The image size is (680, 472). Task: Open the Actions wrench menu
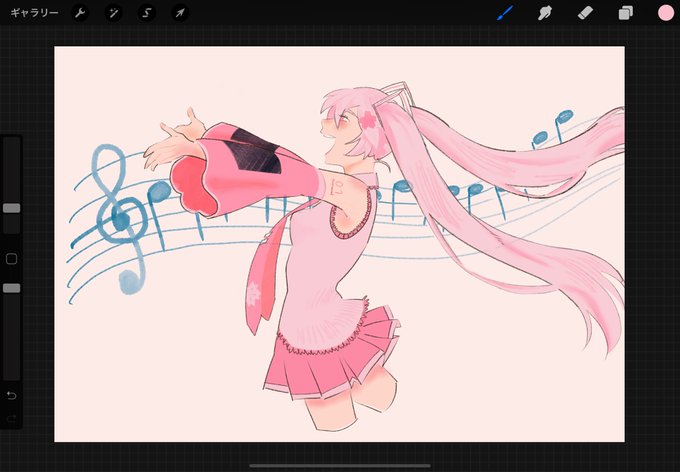(80, 13)
